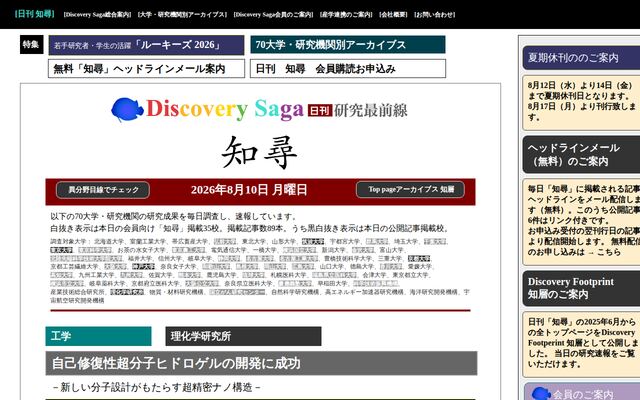
Task: Click 電気通信大学 in the list
Action: click(x=229, y=250)
